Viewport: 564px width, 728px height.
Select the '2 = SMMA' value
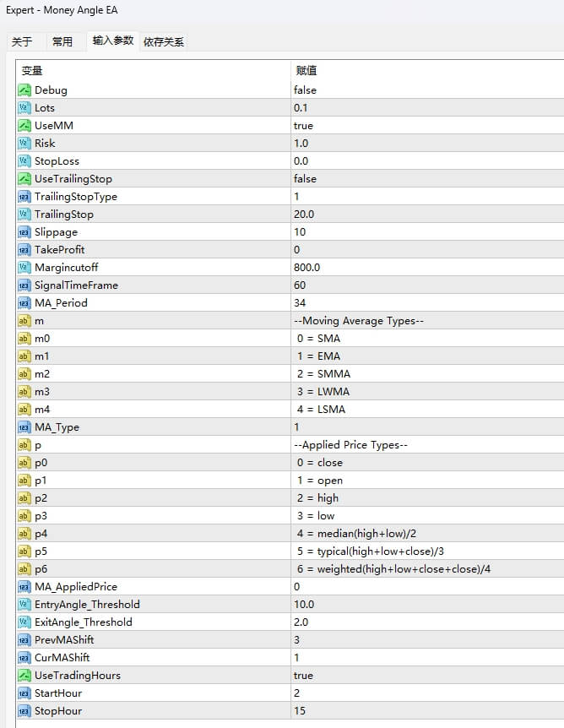click(323, 374)
